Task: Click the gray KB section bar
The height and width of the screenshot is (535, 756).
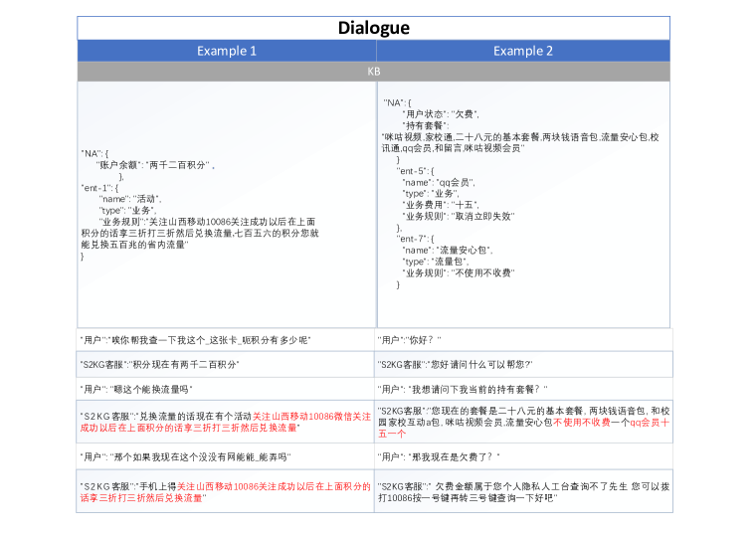Action: [x=374, y=72]
